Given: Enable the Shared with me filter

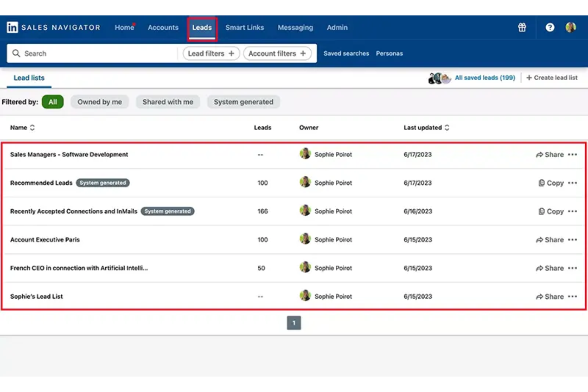Looking at the screenshot, I should coord(168,102).
